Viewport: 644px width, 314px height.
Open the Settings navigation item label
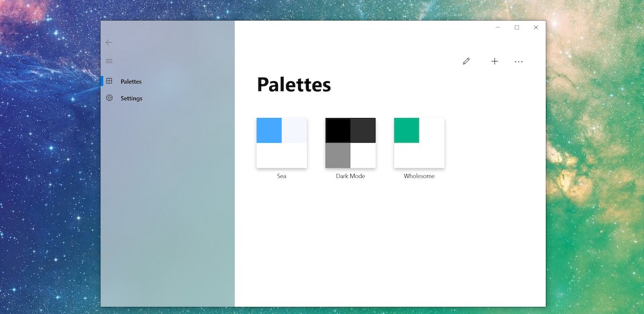click(x=131, y=99)
